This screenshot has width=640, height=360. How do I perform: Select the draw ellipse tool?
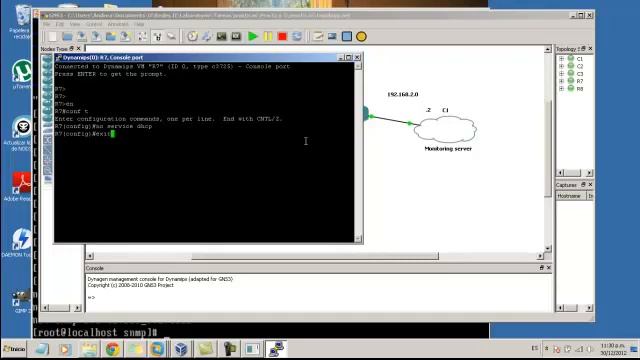(361, 37)
